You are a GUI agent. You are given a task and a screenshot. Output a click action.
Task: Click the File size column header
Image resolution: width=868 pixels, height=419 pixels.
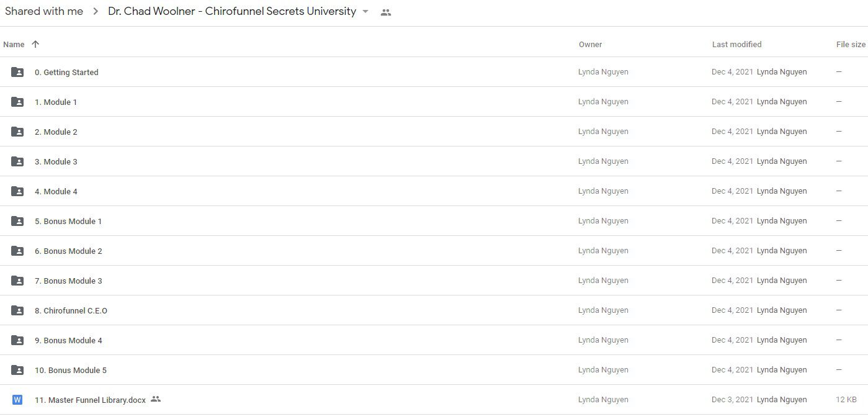tap(851, 44)
